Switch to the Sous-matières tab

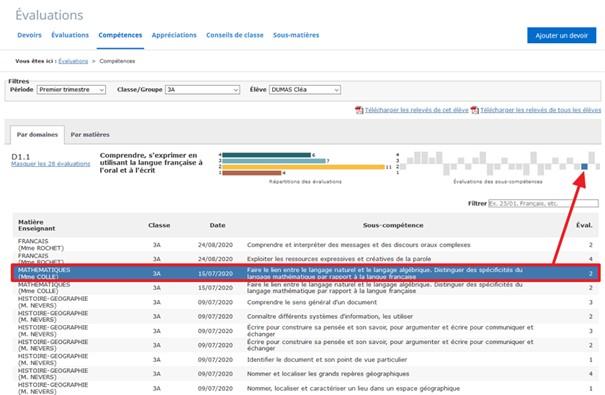[x=296, y=35]
